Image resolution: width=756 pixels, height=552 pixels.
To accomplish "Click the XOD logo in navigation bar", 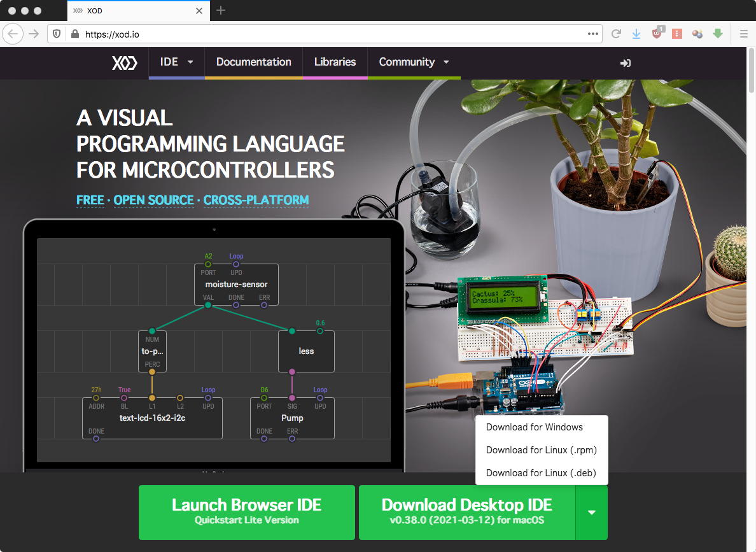I will 124,63.
